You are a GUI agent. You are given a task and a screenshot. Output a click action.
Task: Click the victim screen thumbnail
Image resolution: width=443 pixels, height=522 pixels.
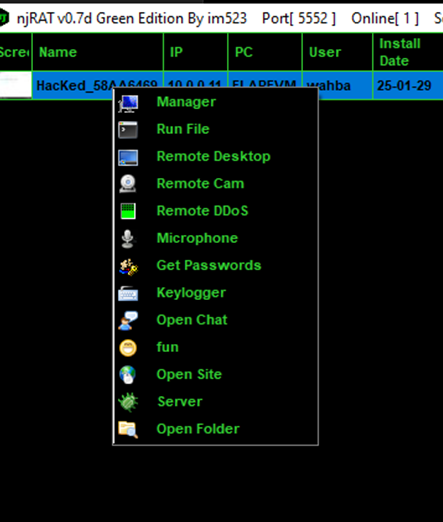tap(16, 85)
